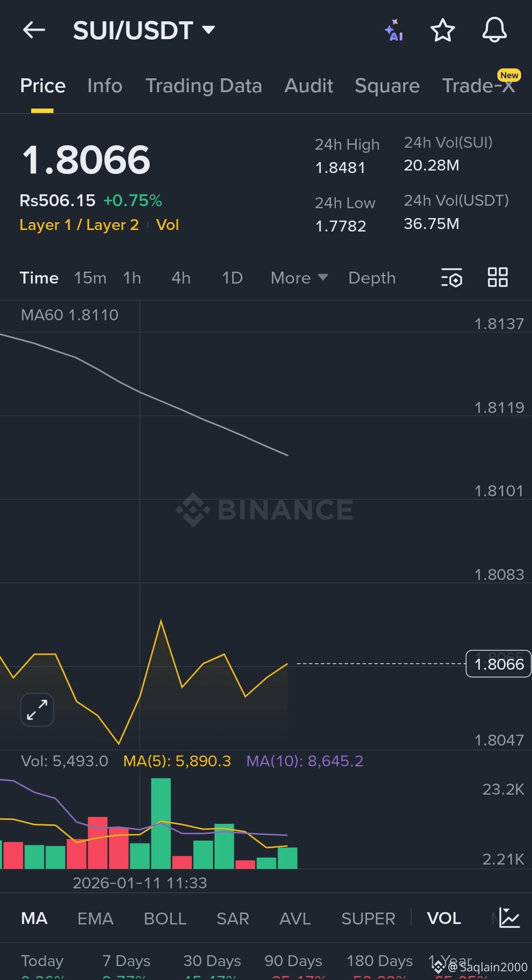Screen dimensions: 532x980
Task: Open the four-square grid layout icon
Action: tap(497, 277)
